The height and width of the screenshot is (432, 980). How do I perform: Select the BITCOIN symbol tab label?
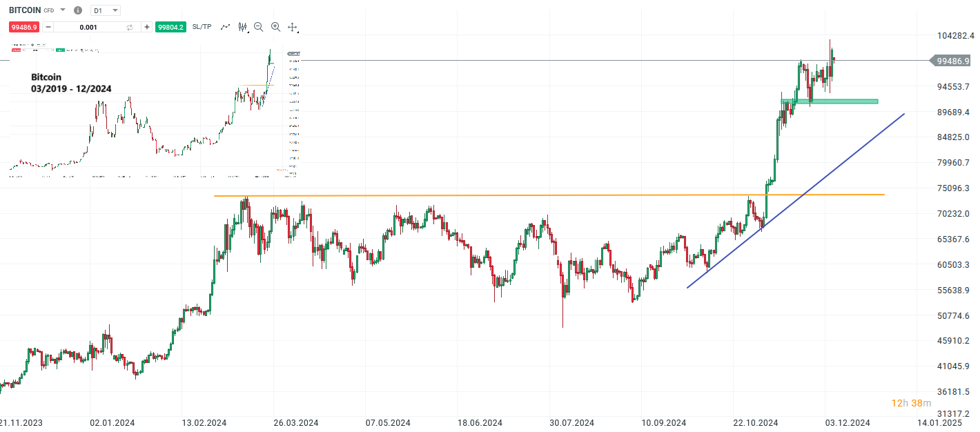24,10
